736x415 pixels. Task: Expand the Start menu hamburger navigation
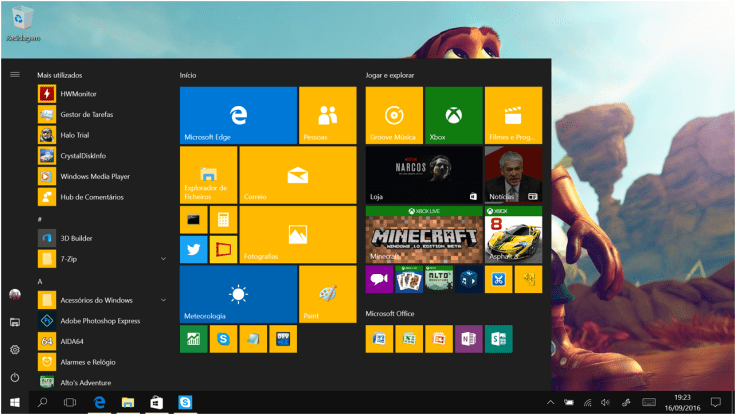click(15, 74)
